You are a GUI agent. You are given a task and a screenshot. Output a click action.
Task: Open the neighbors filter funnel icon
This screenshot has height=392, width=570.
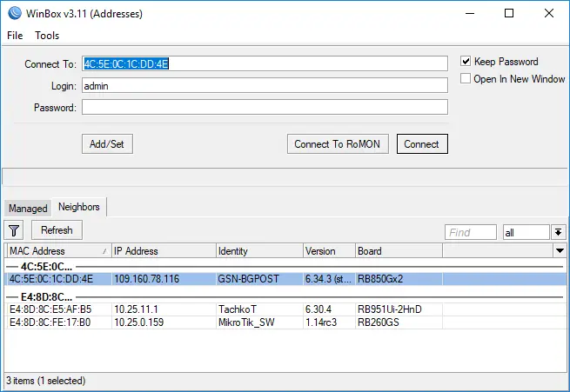(x=14, y=230)
